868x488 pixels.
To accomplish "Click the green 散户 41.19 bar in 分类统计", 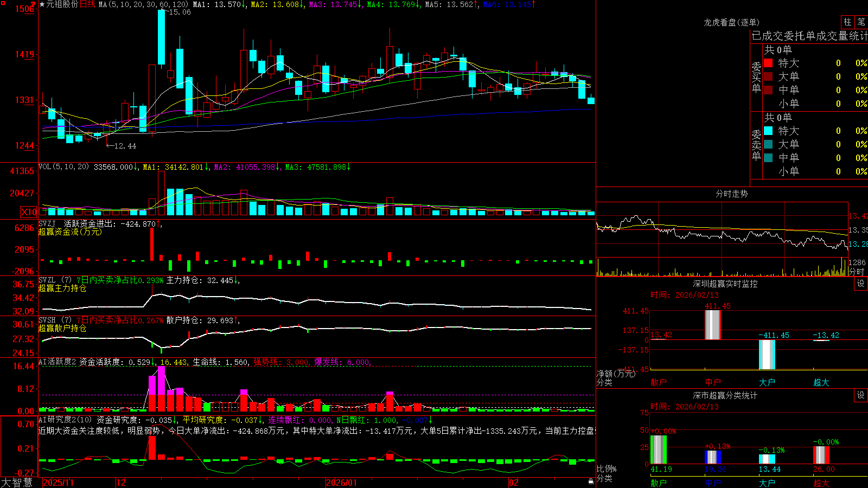I will click(658, 450).
